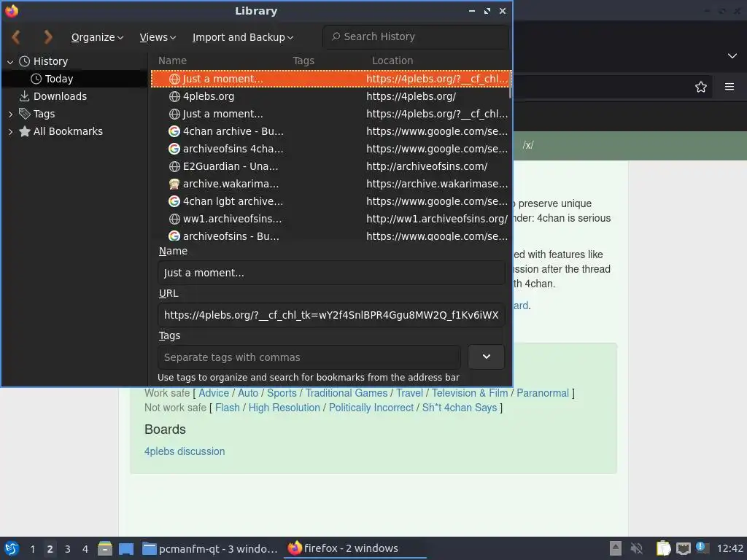Toggle the muted volume tray icon

pos(636,548)
